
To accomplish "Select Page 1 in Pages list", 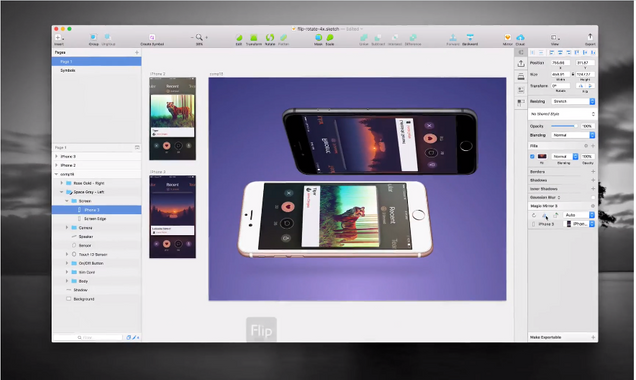I will pyautogui.click(x=97, y=61).
